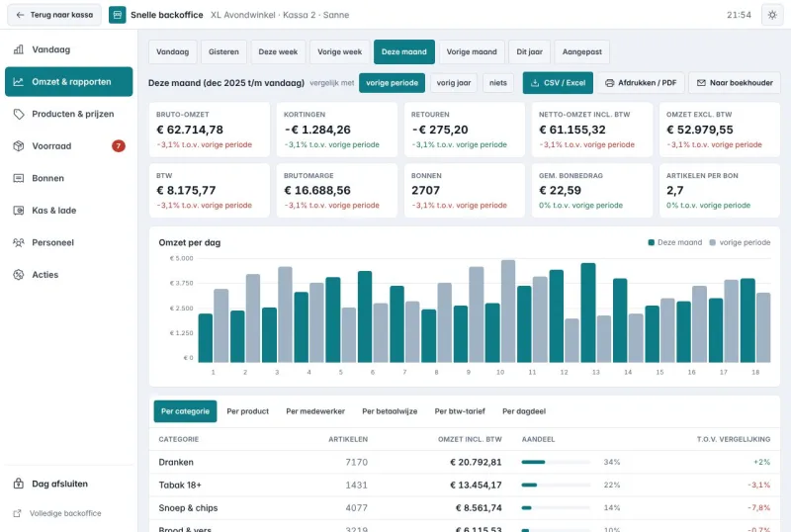Click the red Voorraad badge showing 7
Image resolution: width=791 pixels, height=532 pixels.
[119, 146]
